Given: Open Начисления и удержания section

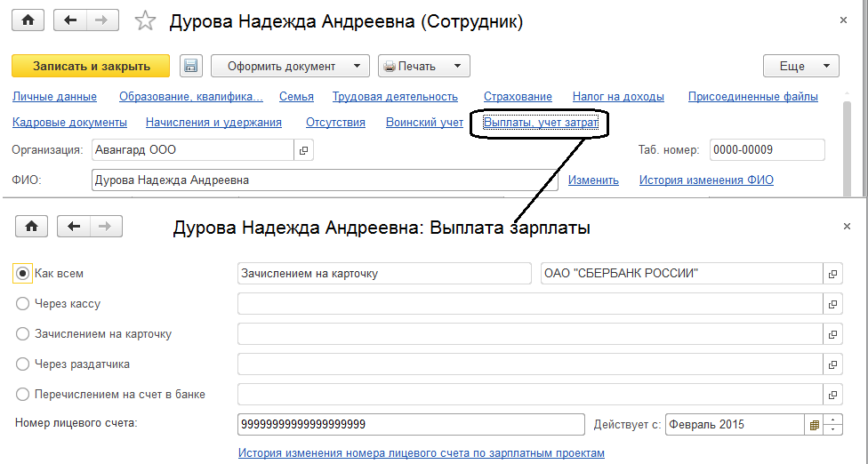Looking at the screenshot, I should click(213, 122).
